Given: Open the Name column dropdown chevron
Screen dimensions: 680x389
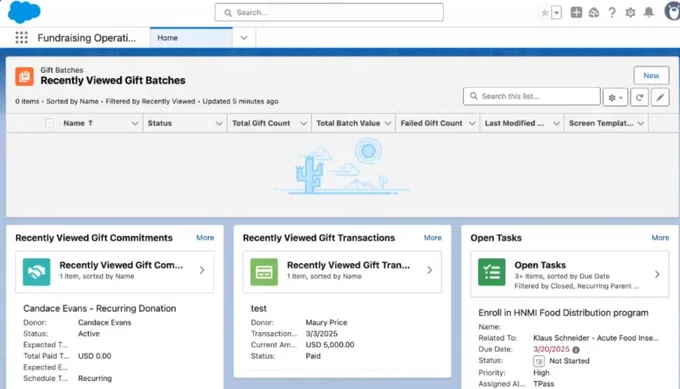Looking at the screenshot, I should click(x=135, y=124).
